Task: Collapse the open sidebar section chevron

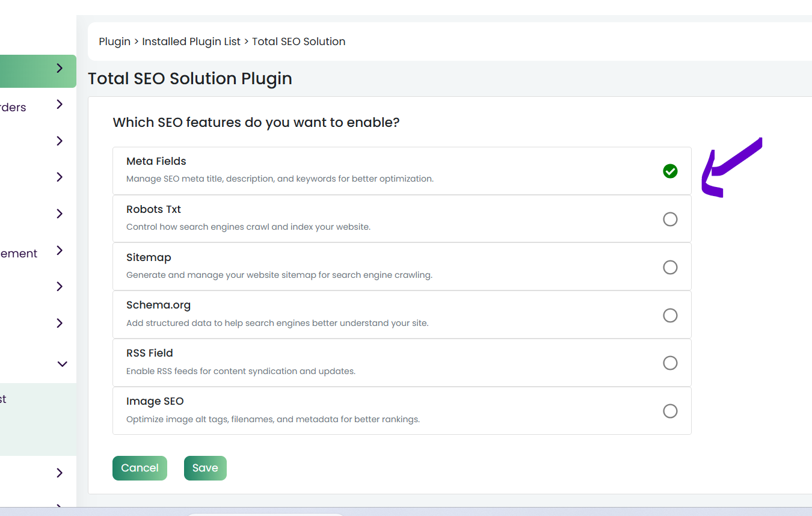Action: pos(62,364)
